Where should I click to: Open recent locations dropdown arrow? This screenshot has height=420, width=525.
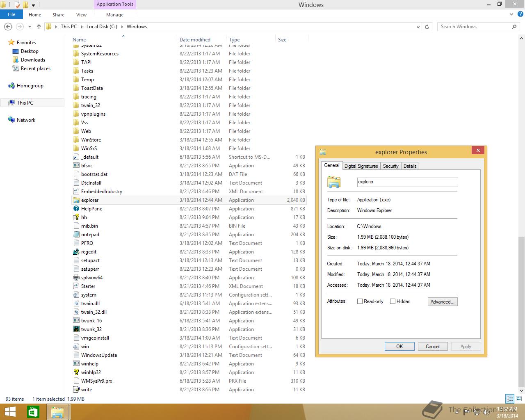[30, 27]
